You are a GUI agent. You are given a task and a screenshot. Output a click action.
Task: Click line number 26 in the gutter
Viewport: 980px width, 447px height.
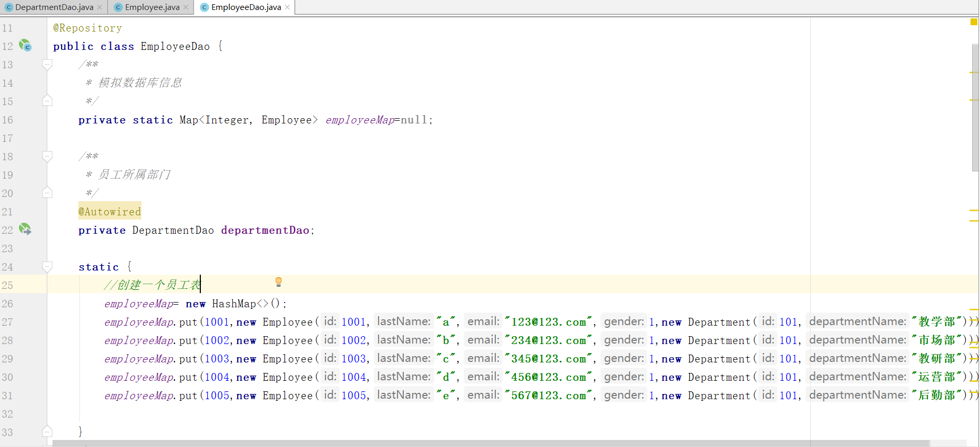(7, 304)
